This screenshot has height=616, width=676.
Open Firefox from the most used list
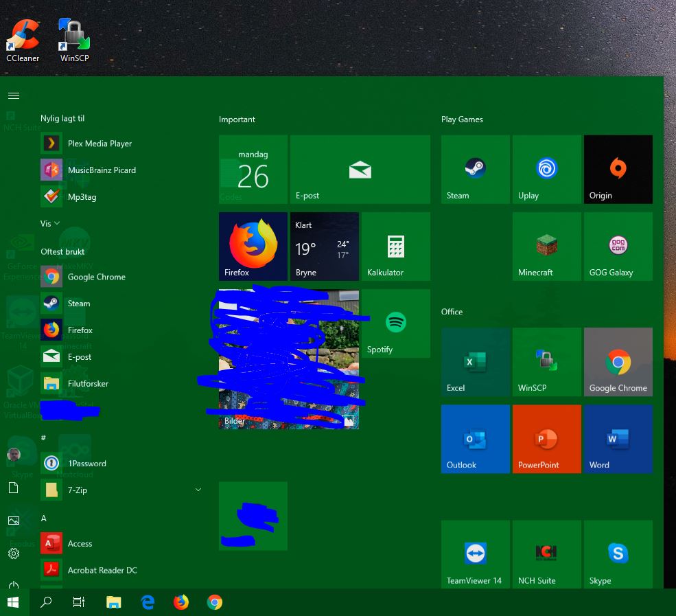(x=121, y=330)
